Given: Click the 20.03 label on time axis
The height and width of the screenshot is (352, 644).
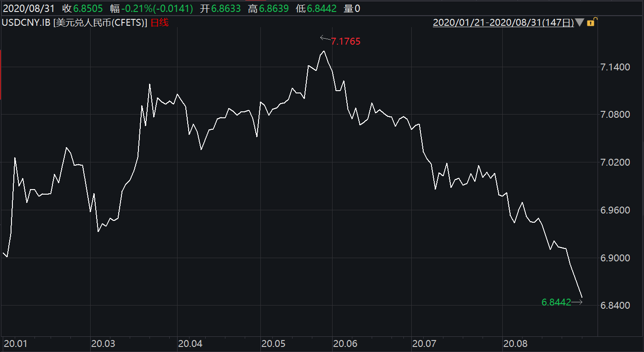Looking at the screenshot, I should coord(103,344).
